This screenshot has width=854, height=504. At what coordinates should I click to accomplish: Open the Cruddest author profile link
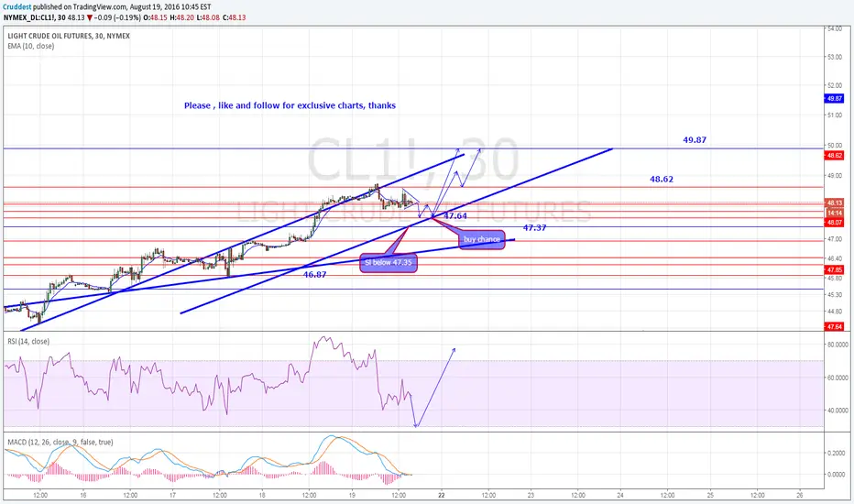point(16,7)
